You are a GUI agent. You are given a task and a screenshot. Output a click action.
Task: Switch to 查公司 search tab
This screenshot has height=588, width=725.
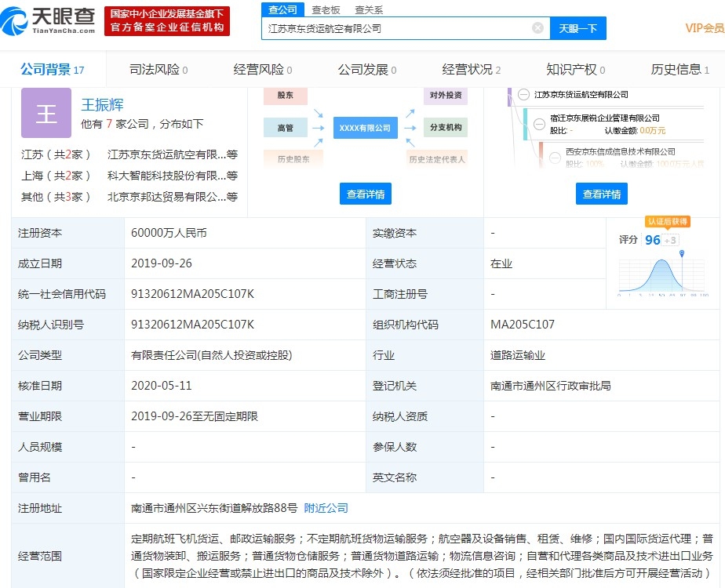[x=282, y=9]
